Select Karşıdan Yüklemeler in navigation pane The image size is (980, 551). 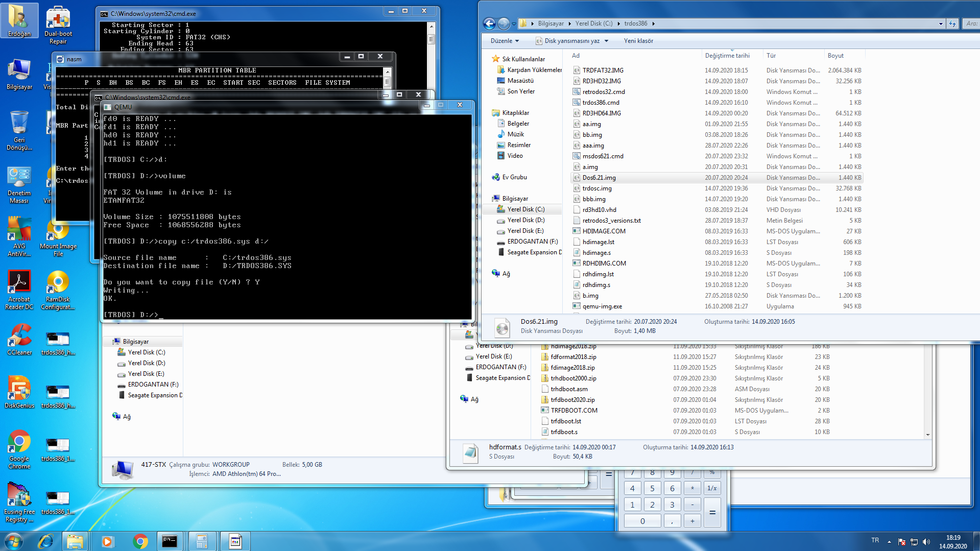tap(529, 70)
